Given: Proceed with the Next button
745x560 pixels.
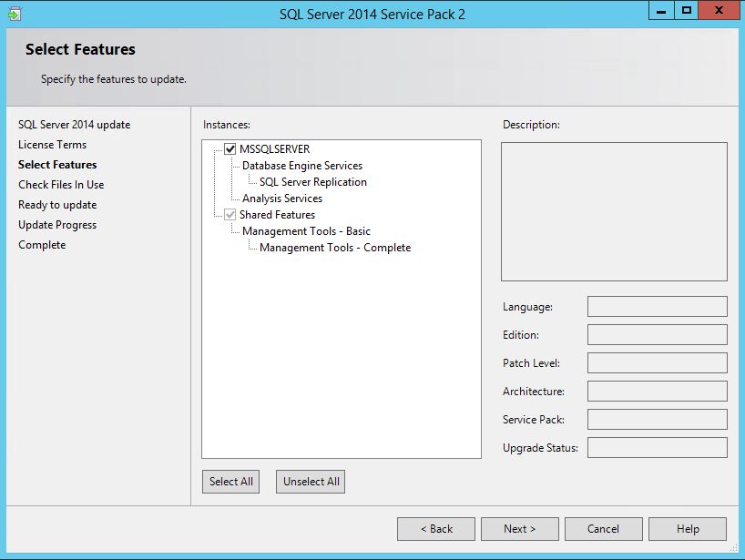Looking at the screenshot, I should click(x=520, y=529).
